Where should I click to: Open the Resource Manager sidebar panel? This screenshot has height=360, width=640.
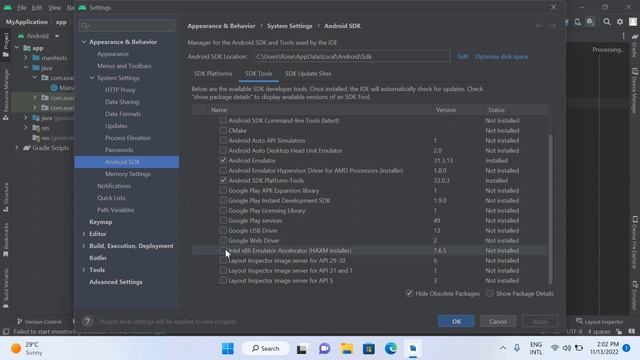pos(6,95)
